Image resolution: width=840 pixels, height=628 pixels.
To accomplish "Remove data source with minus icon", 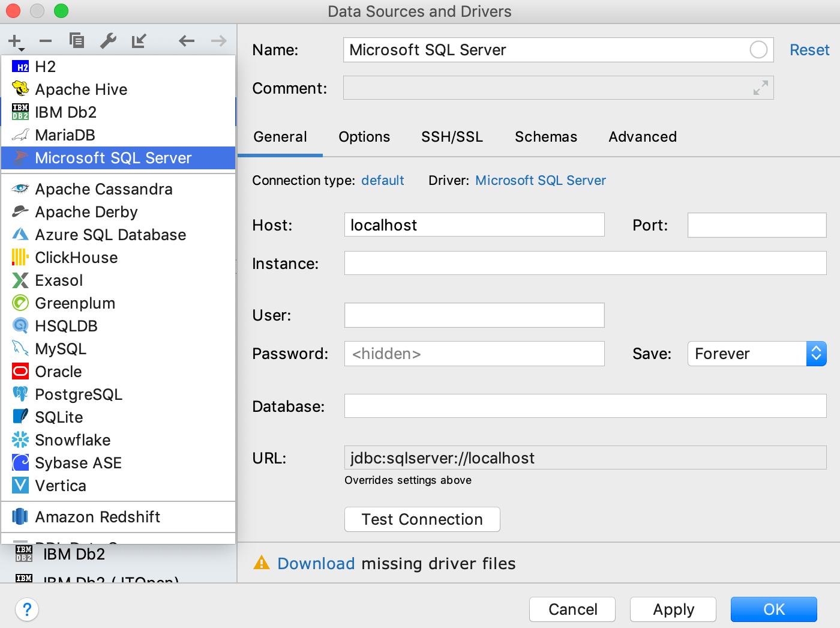I will [46, 41].
